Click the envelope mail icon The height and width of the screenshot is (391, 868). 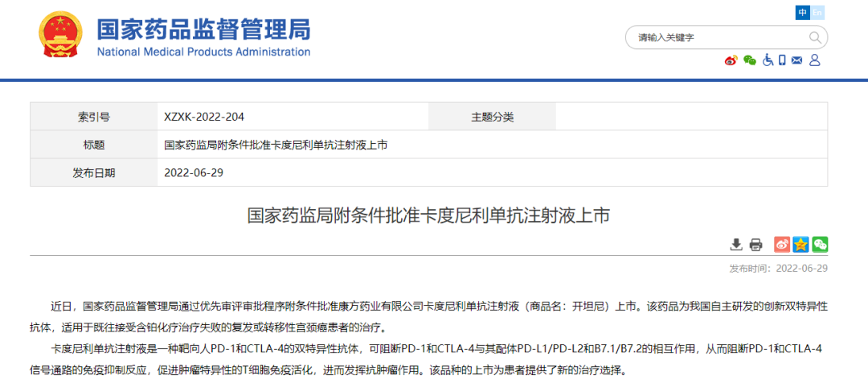click(x=797, y=60)
